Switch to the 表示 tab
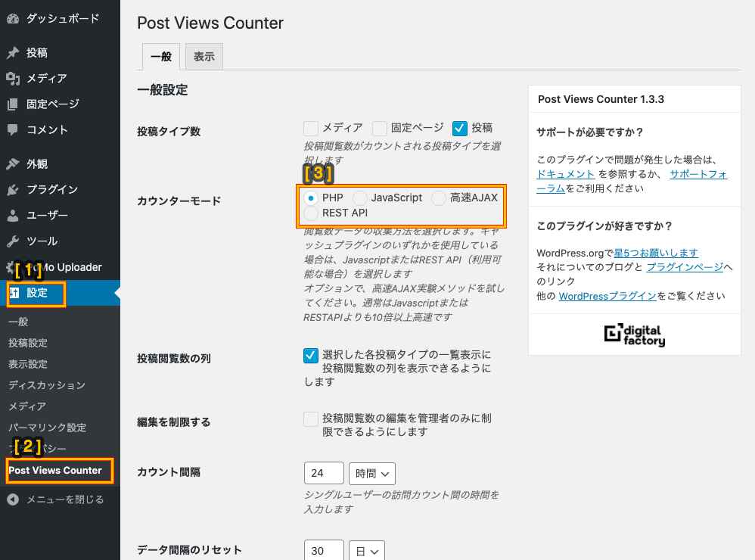This screenshot has width=755, height=560. (204, 57)
